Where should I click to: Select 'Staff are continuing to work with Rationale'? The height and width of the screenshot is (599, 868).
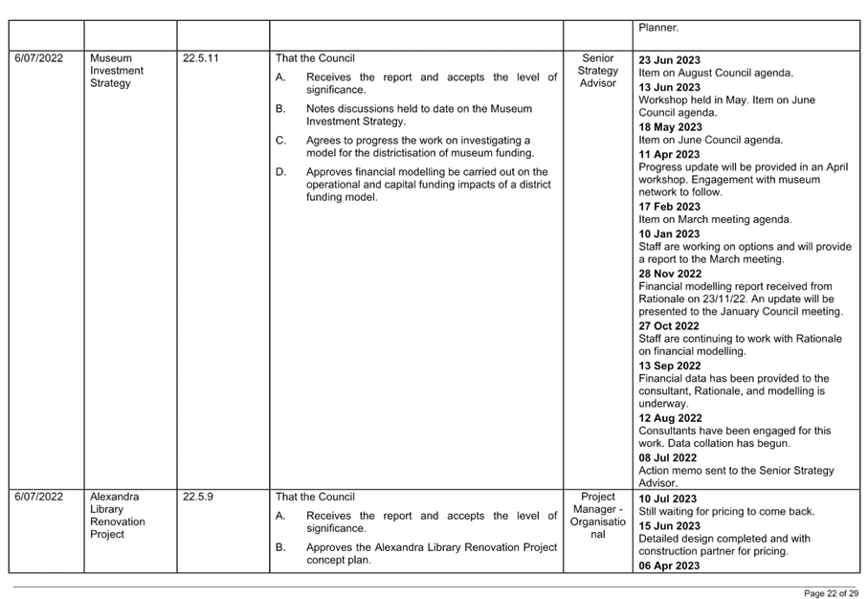pyautogui.click(x=740, y=339)
